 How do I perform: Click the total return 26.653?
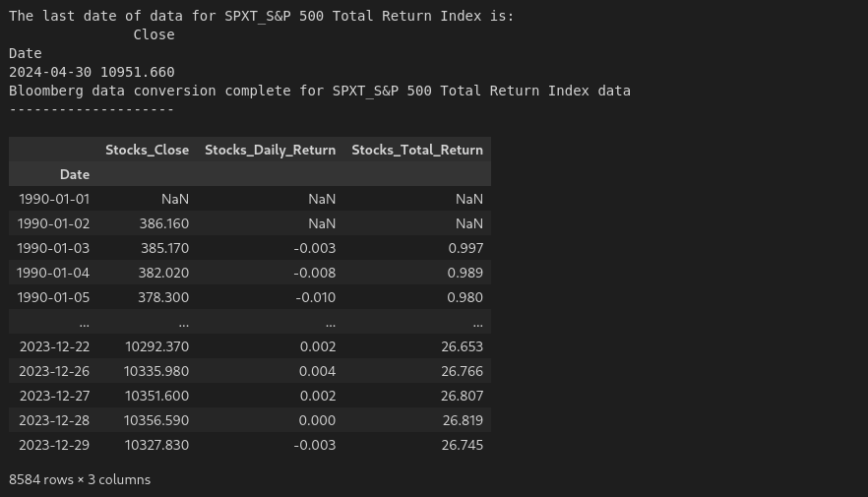463,346
